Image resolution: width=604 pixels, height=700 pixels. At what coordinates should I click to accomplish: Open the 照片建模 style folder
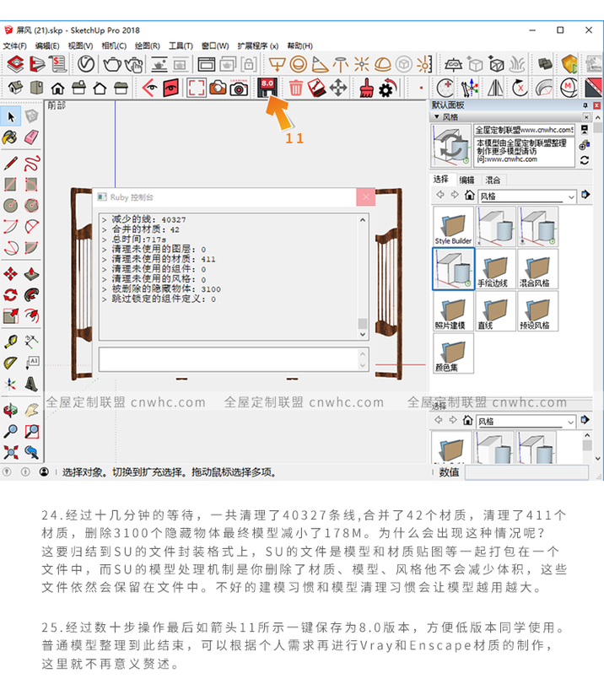(453, 310)
